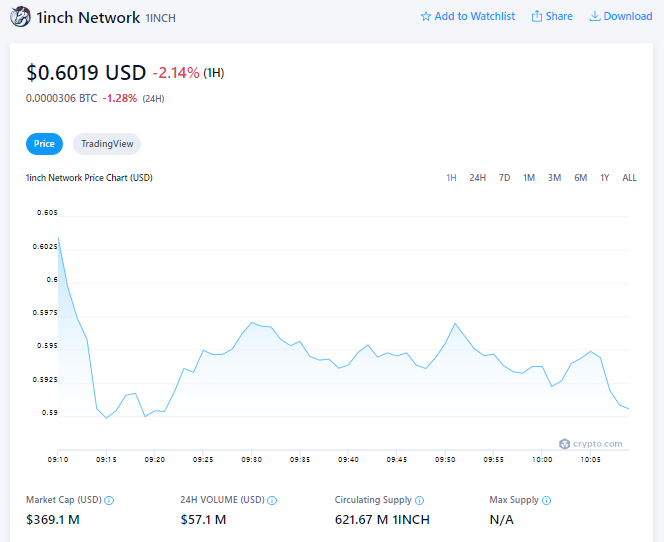Screen dimensions: 664x542
Task: Open the Circulating Supply info icon
Action: 419,501
